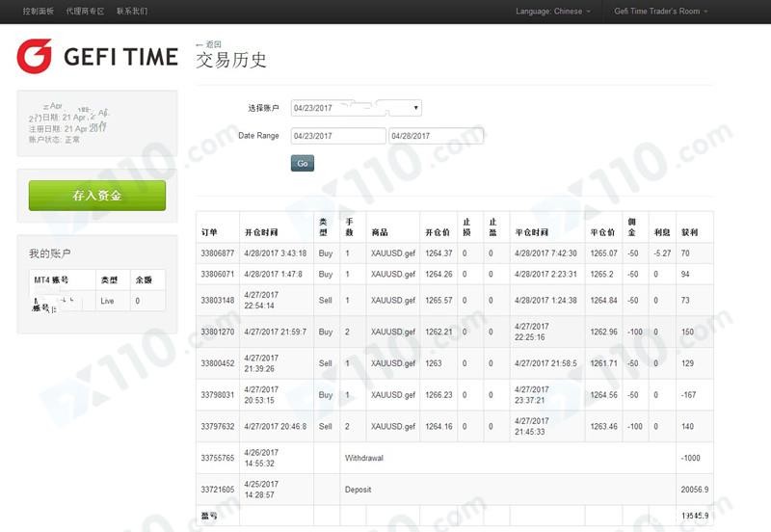The width and height of the screenshot is (771, 532).
Task: Click interest value -5.27
Action: 662,253
